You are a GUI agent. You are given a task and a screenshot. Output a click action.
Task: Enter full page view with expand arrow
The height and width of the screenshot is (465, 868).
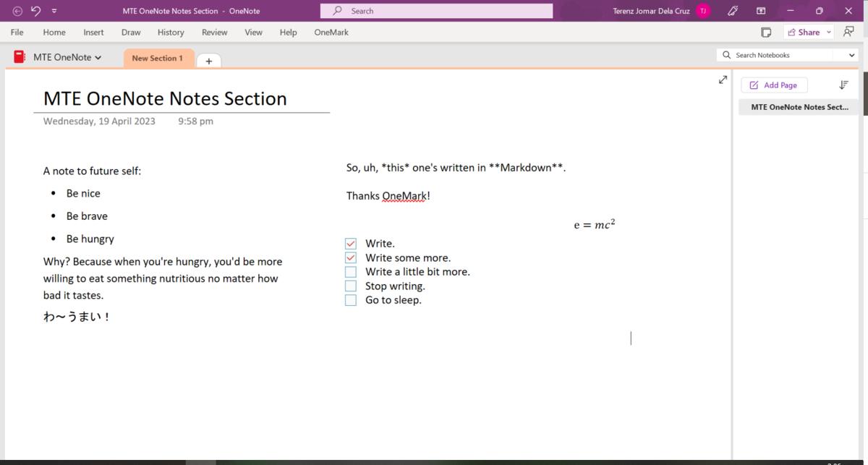pos(723,80)
